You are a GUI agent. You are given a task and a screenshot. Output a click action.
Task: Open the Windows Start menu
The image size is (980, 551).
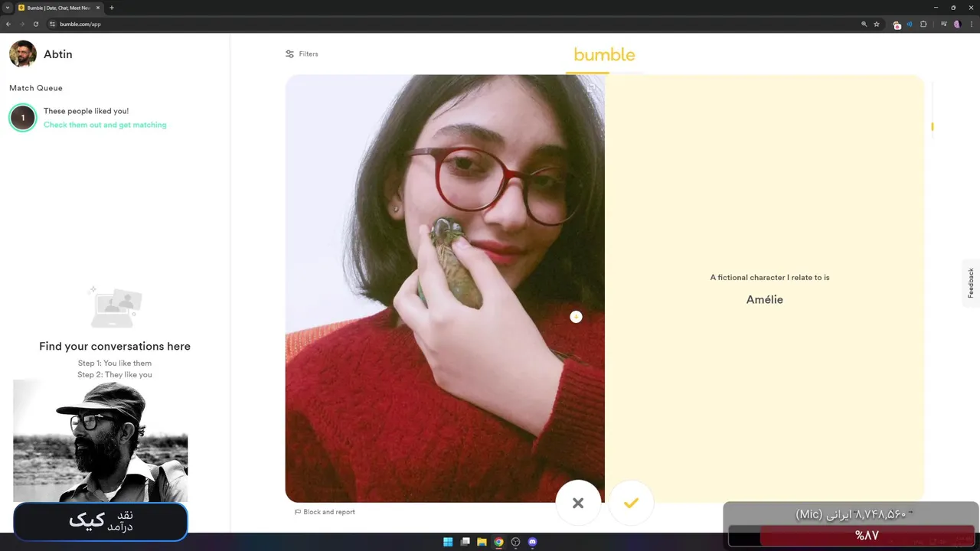point(448,542)
